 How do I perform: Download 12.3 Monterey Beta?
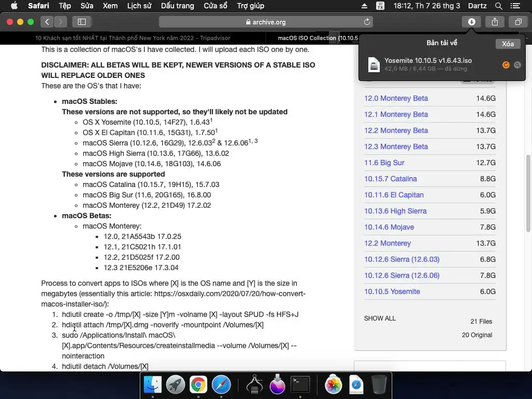point(396,147)
